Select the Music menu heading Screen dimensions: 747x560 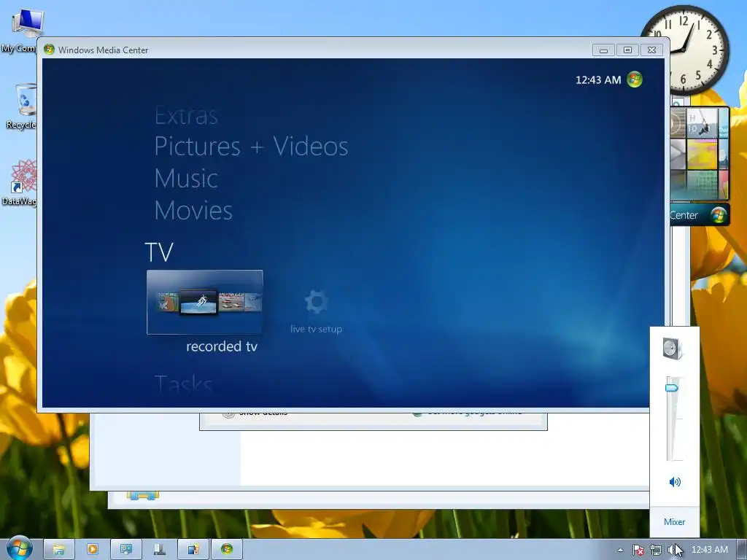coord(186,179)
